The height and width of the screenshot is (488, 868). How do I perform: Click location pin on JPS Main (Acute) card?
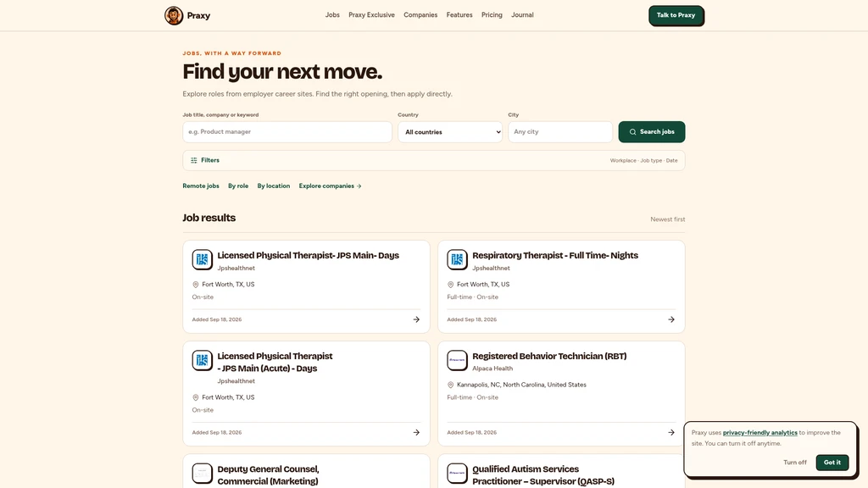[196, 397]
